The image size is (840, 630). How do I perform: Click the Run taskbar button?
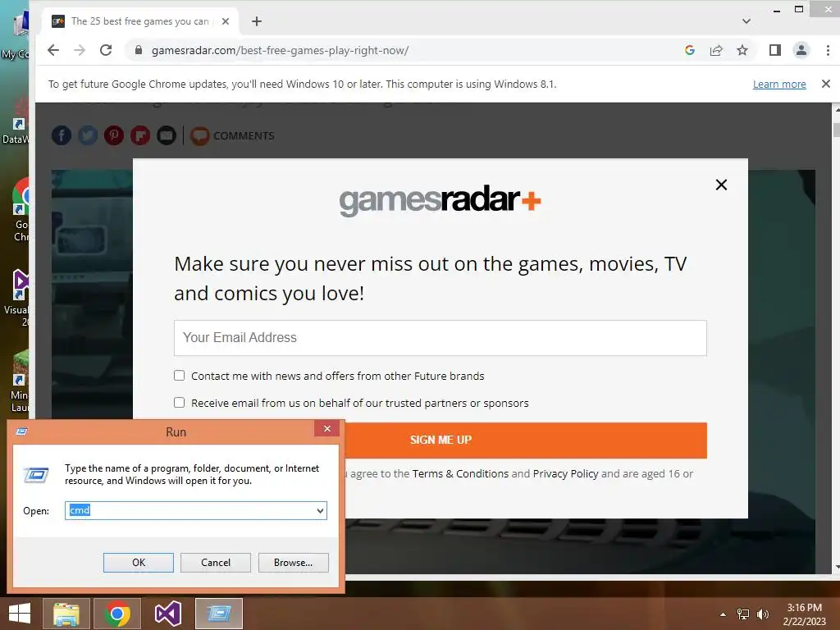click(x=219, y=614)
